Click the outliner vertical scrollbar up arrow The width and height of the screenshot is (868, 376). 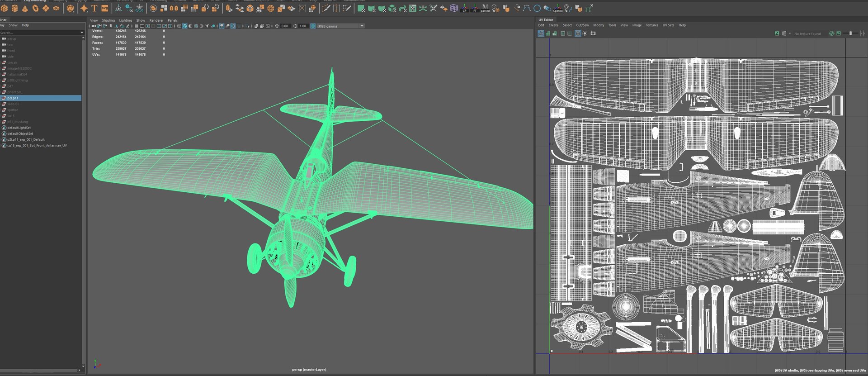pos(83,38)
